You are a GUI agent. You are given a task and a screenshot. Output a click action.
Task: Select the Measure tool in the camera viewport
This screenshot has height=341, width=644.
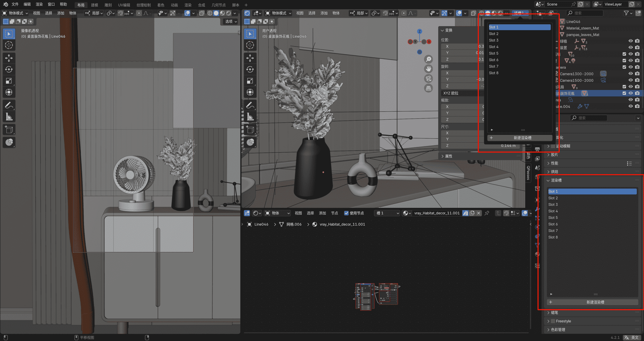point(9,117)
